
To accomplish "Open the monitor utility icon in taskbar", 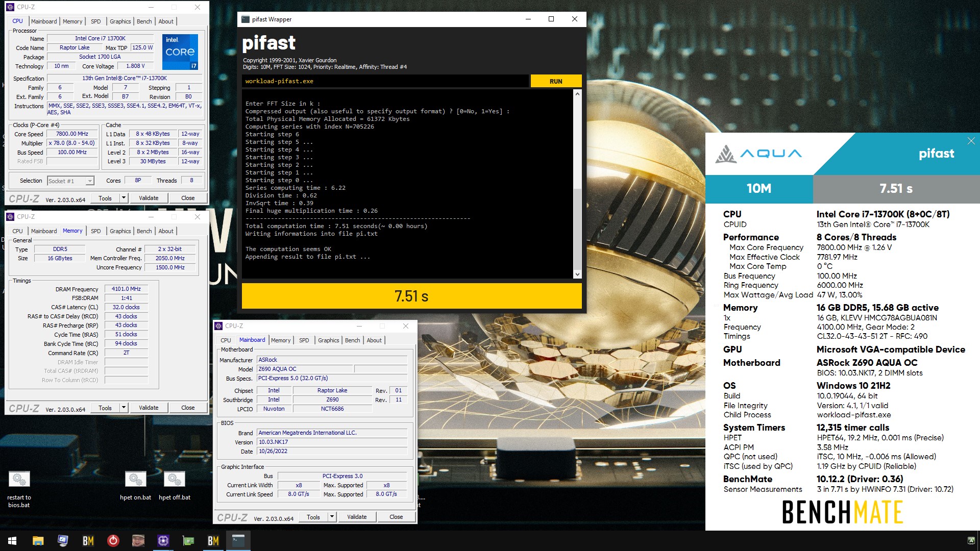I will 63,541.
